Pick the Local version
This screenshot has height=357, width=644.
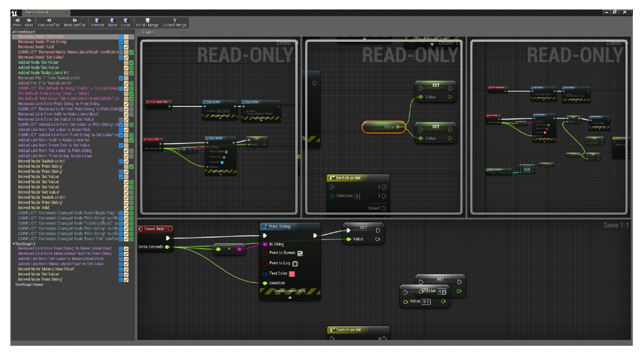tap(126, 22)
